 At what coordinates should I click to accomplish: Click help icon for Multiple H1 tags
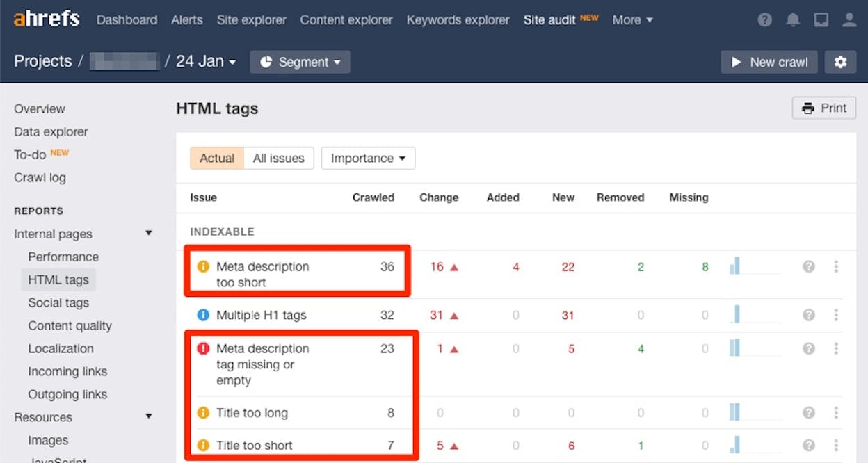(x=809, y=315)
